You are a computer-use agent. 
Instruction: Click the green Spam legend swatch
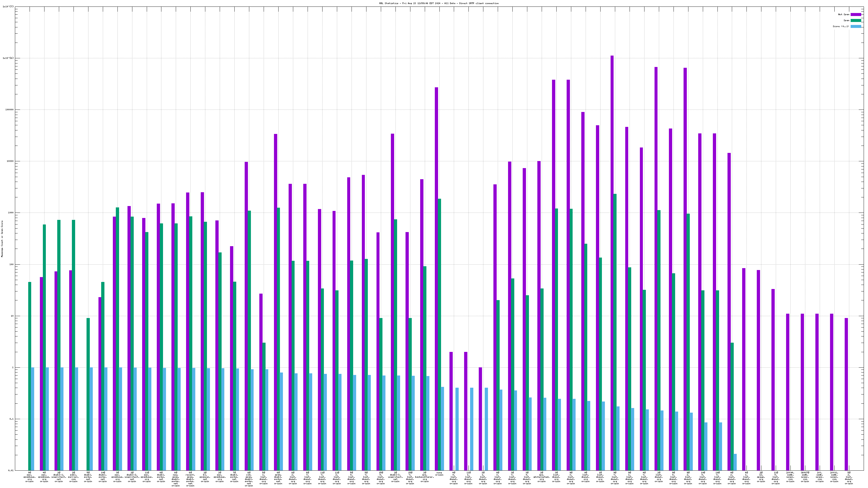856,21
